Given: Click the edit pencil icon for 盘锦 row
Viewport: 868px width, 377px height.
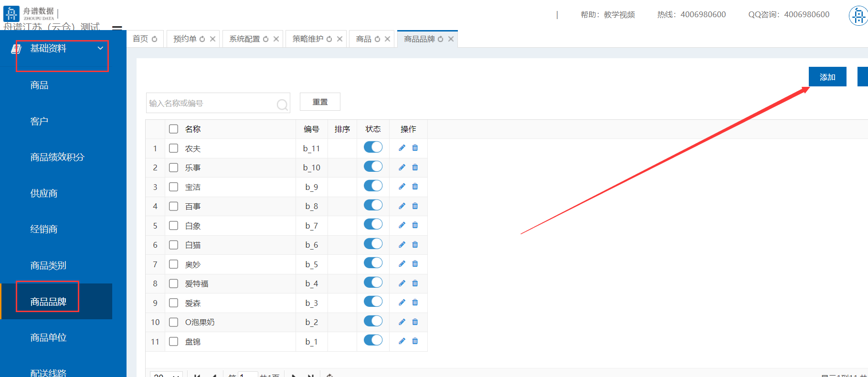Looking at the screenshot, I should click(x=402, y=341).
